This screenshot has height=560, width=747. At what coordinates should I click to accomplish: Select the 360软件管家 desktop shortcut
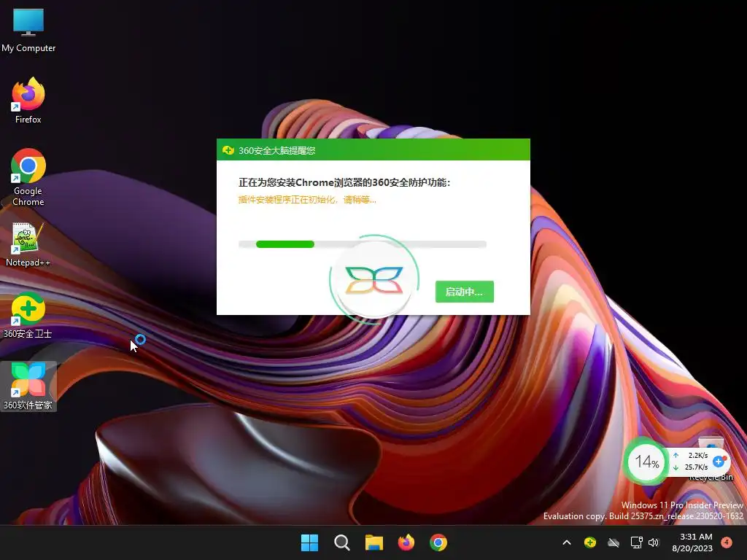pos(28,386)
